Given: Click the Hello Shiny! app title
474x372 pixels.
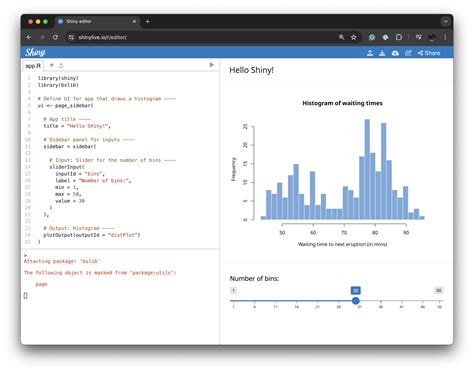Looking at the screenshot, I should pyautogui.click(x=251, y=70).
